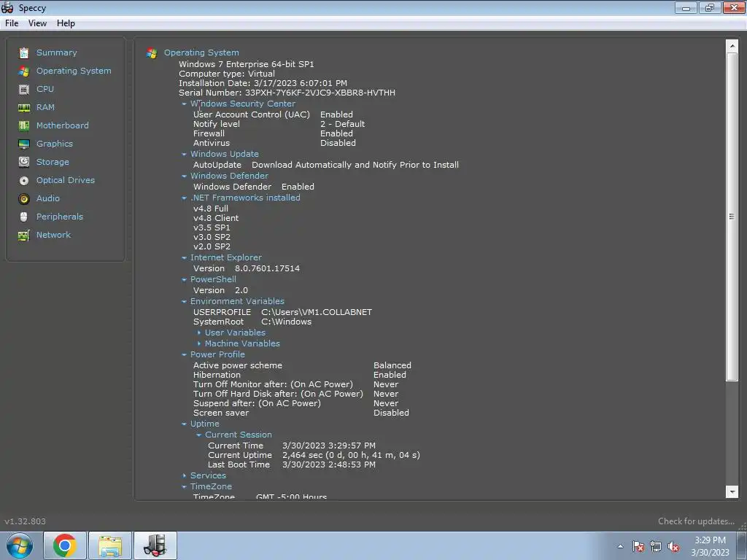
Task: Click the Summary clipboard icon in sidebar
Action: point(24,52)
